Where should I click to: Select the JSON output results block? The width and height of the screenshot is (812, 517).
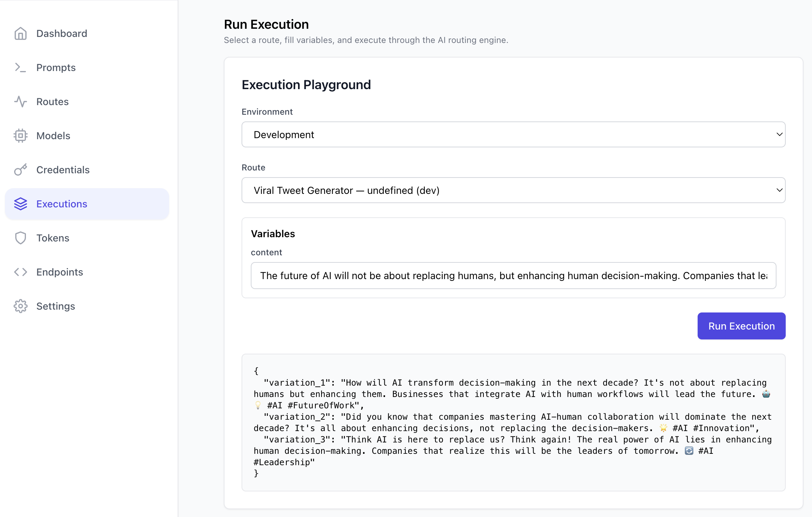(x=513, y=423)
